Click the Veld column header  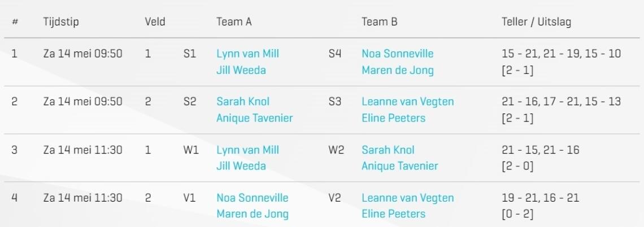tap(155, 22)
